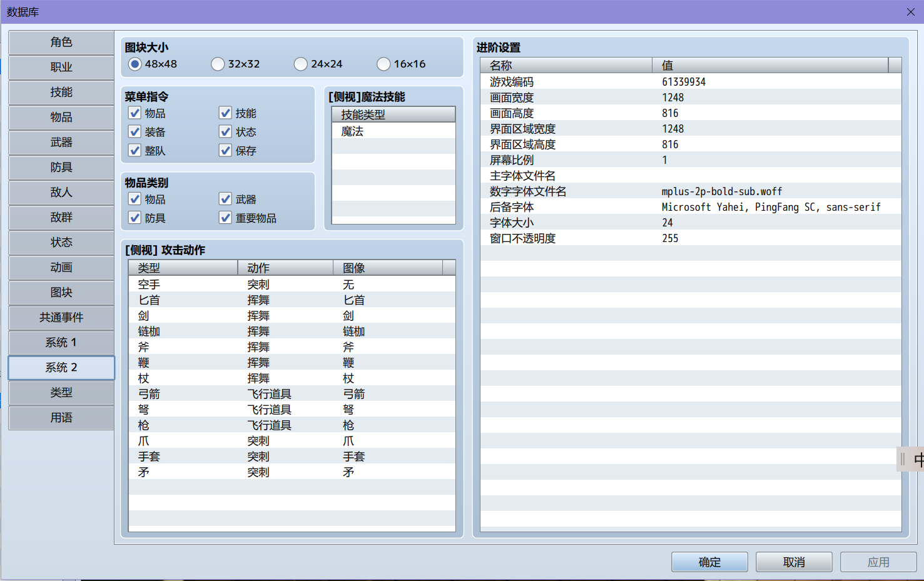Switch to the 职业 tab
The width and height of the screenshot is (924, 581).
click(61, 68)
